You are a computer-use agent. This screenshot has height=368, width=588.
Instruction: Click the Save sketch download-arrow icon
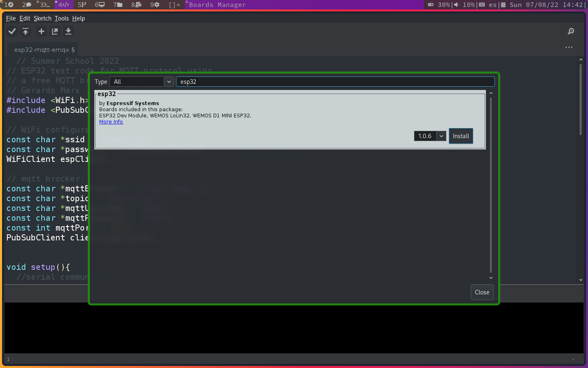pos(68,31)
